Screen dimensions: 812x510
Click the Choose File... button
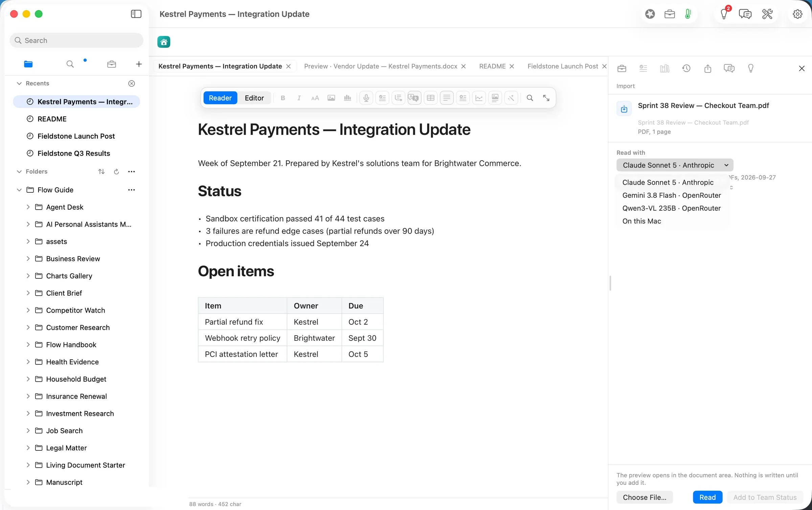645,497
